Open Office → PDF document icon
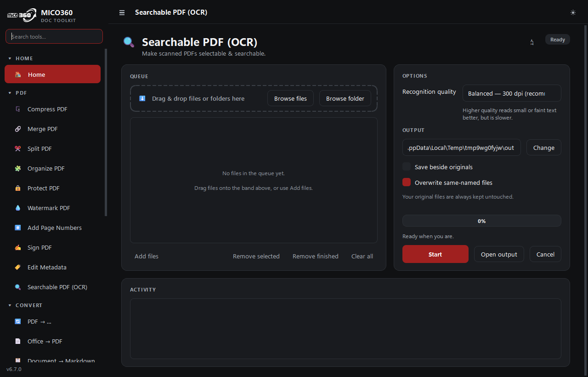The width and height of the screenshot is (588, 377). pos(18,342)
